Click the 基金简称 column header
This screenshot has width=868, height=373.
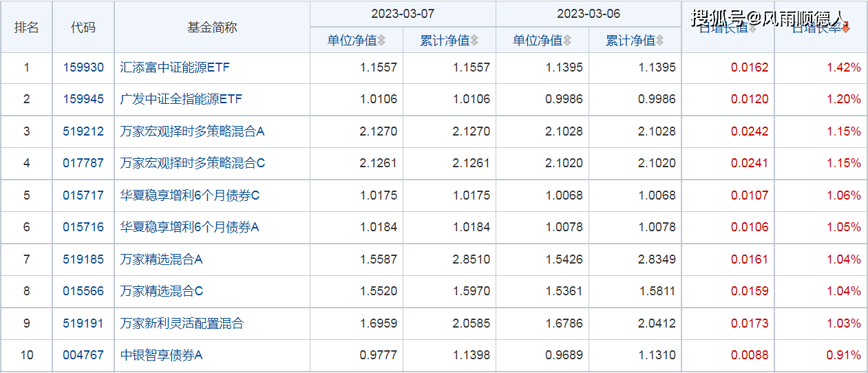coord(212,28)
